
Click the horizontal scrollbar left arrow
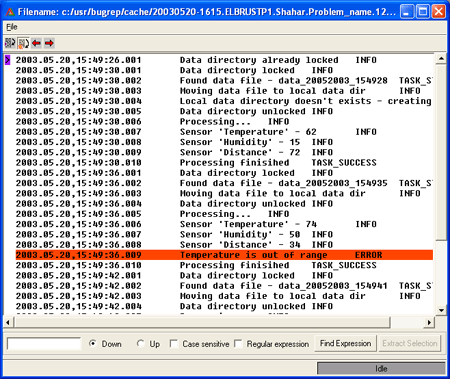[8, 322]
